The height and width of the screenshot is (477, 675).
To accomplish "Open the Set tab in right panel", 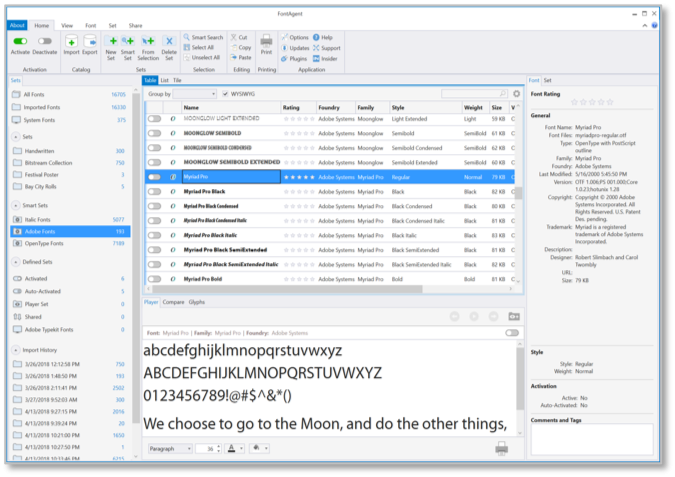I will [547, 81].
